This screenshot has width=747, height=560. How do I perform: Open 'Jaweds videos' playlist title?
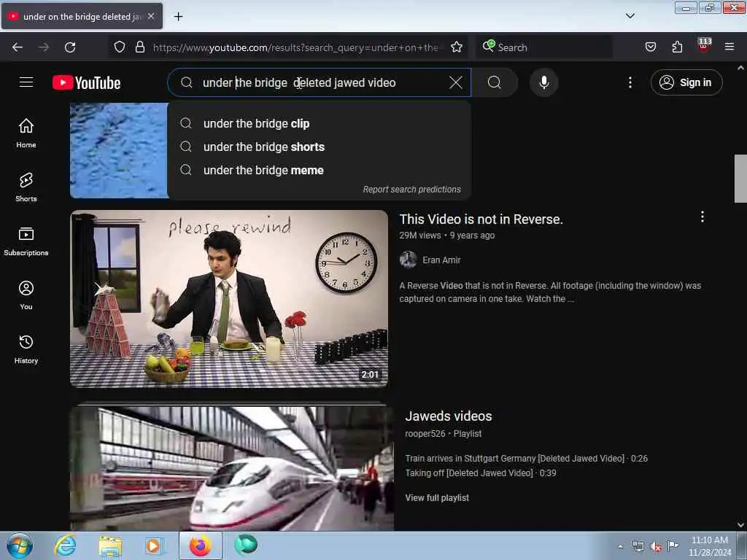[449, 416]
